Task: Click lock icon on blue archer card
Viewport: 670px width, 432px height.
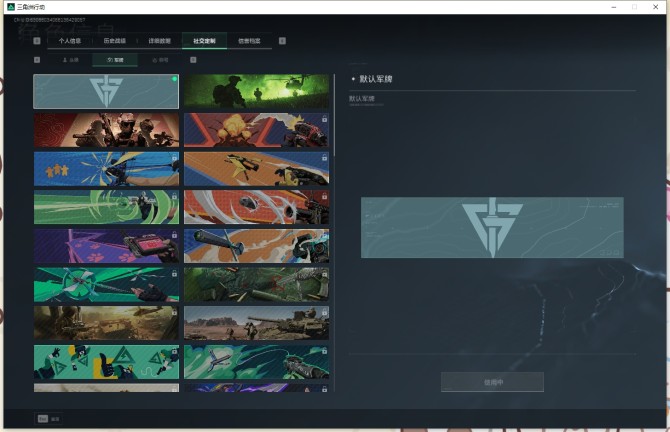Action: coord(174,158)
